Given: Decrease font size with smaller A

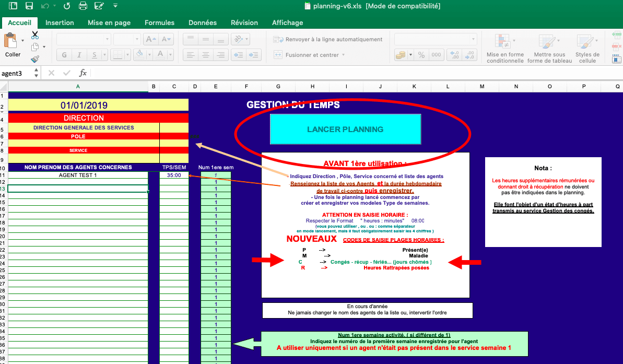Looking at the screenshot, I should click(166, 39).
